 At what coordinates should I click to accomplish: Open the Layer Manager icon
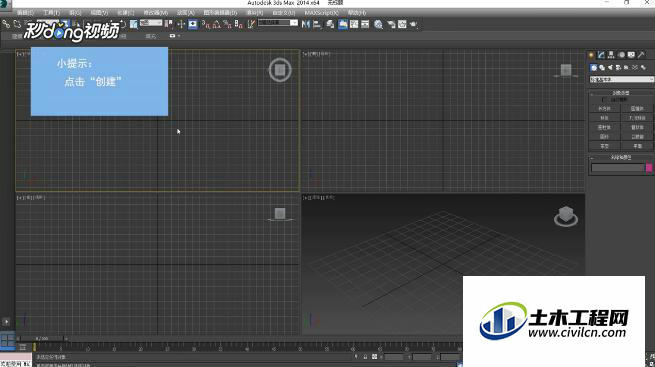pos(330,24)
